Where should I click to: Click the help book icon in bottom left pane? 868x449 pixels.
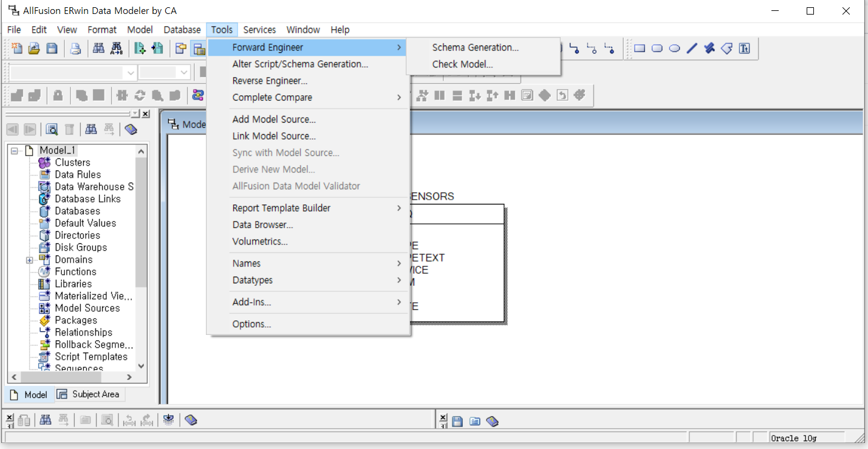[191, 420]
